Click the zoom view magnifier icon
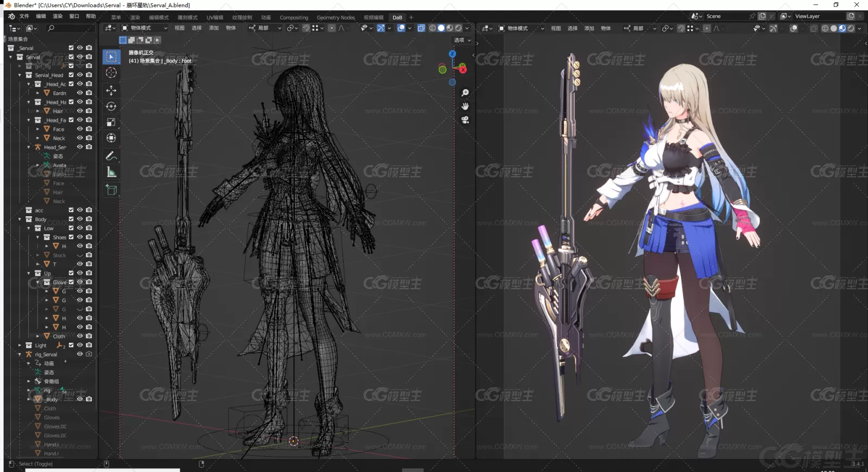Screen dimensions: 868x472 pyautogui.click(x=465, y=93)
